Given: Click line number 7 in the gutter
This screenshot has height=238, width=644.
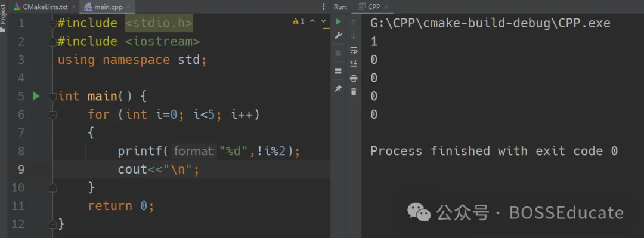Looking at the screenshot, I should pyautogui.click(x=21, y=133).
